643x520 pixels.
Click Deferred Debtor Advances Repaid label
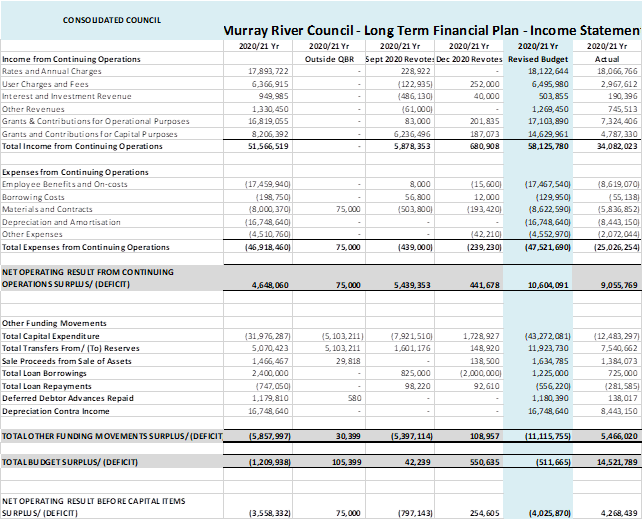pos(66,396)
